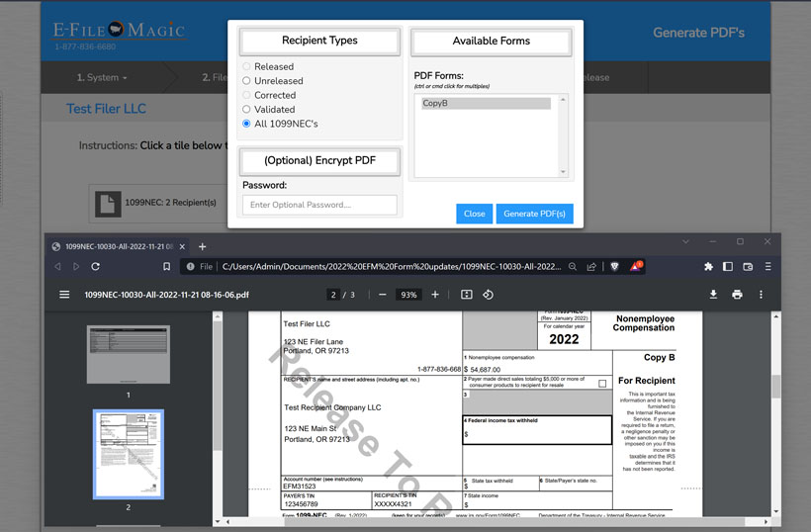The width and height of the screenshot is (811, 532).
Task: Open the browser extensions puzzle icon
Action: [708, 266]
